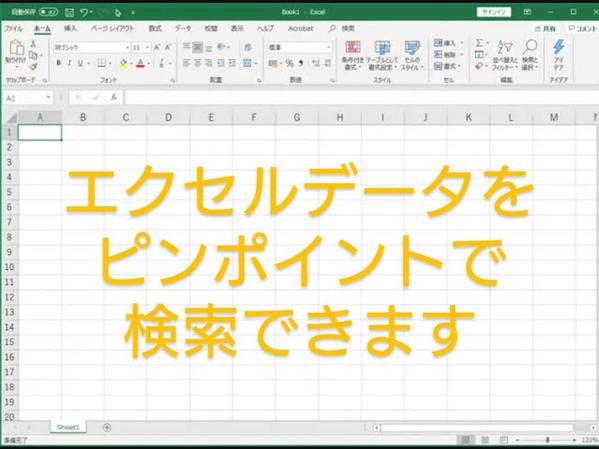Click the Insert Function fx icon
This screenshot has height=449, width=599.
113,98
